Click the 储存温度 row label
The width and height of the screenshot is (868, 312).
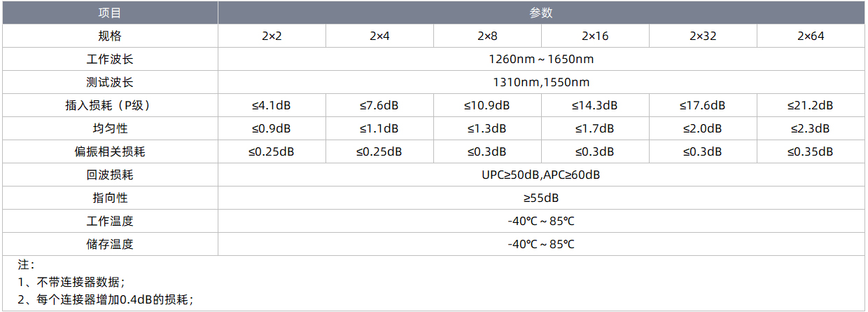pos(110,244)
